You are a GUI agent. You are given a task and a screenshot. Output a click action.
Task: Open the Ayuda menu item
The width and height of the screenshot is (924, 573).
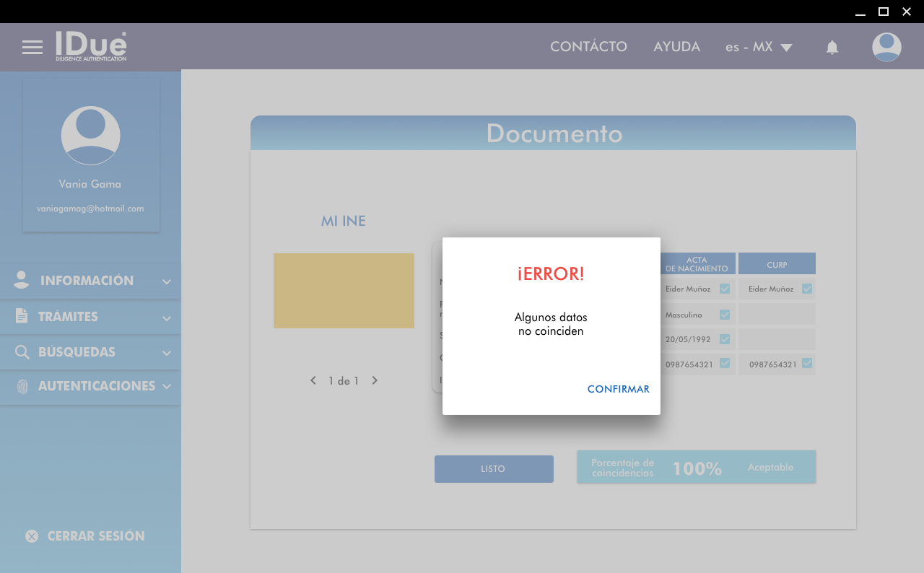point(676,47)
